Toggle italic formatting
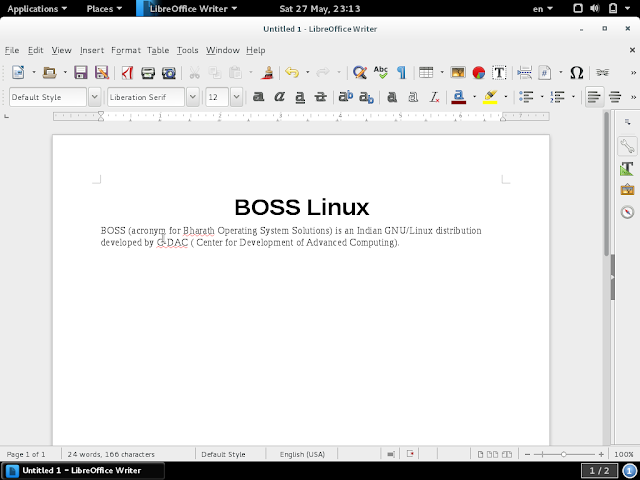This screenshot has width=640, height=480. [279, 97]
